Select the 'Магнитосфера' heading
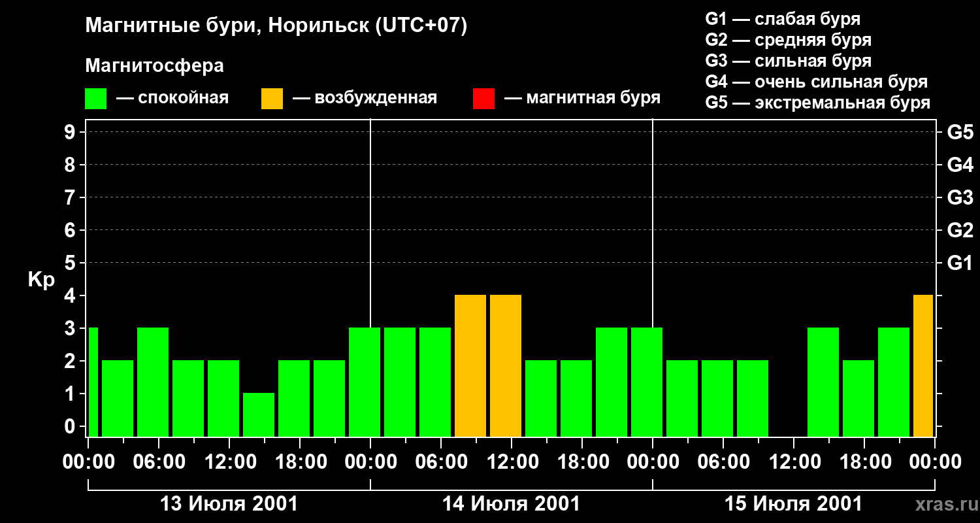980x523 pixels. (154, 66)
